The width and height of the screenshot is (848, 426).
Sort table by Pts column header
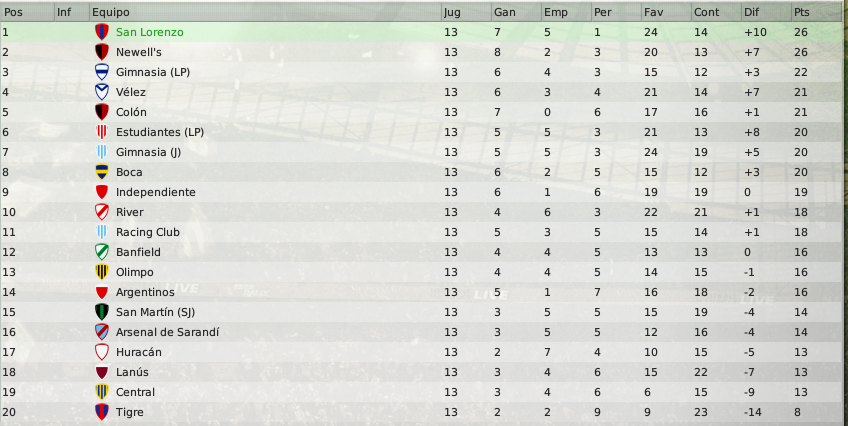click(x=817, y=12)
